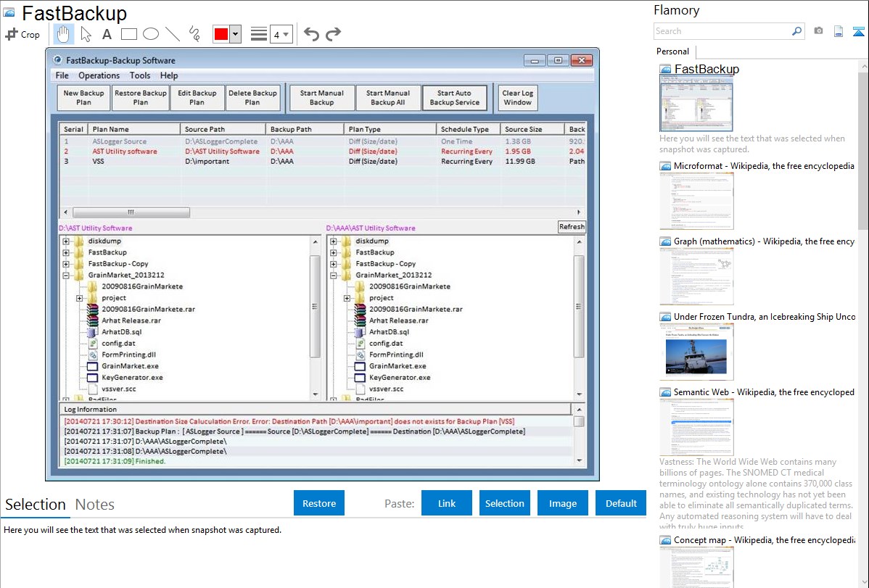Click the icon beside Under Frozen Tundra title
The height and width of the screenshot is (588, 869).
tap(665, 316)
